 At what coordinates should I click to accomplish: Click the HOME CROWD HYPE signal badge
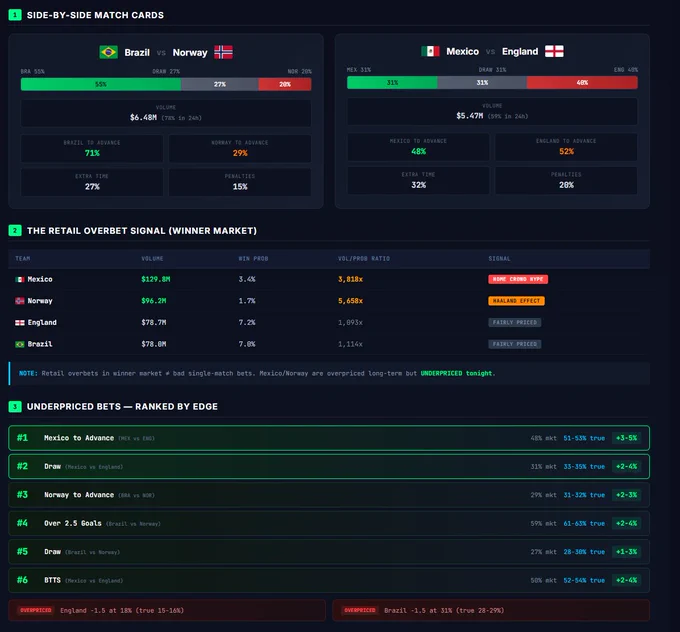pyautogui.click(x=518, y=279)
